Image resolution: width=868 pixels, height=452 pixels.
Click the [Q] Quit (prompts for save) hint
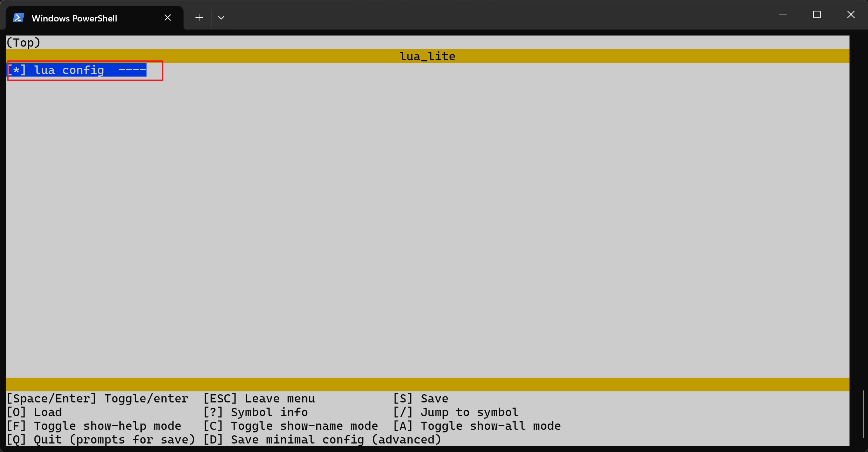(x=101, y=439)
